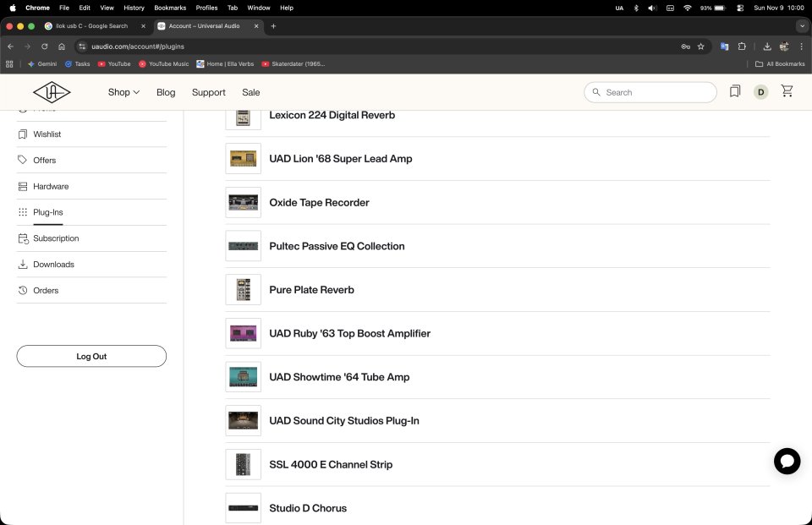
Task: Bookmark this page with star icon
Action: click(x=700, y=46)
